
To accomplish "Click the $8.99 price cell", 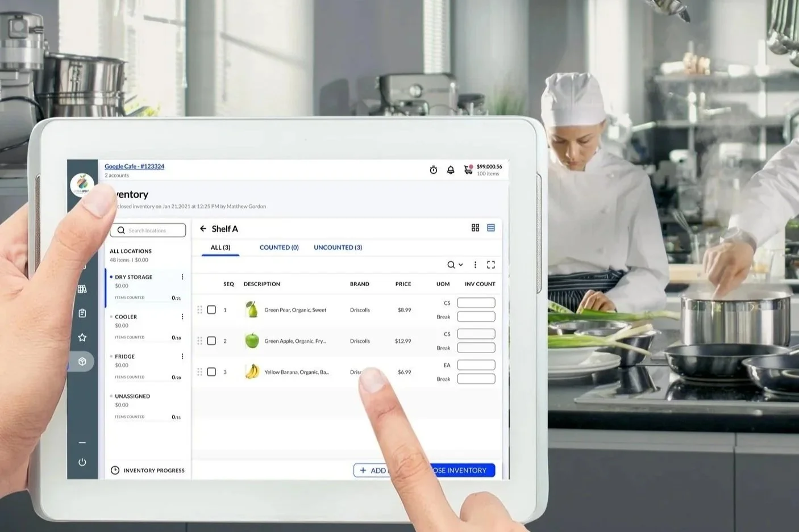I will (405, 310).
